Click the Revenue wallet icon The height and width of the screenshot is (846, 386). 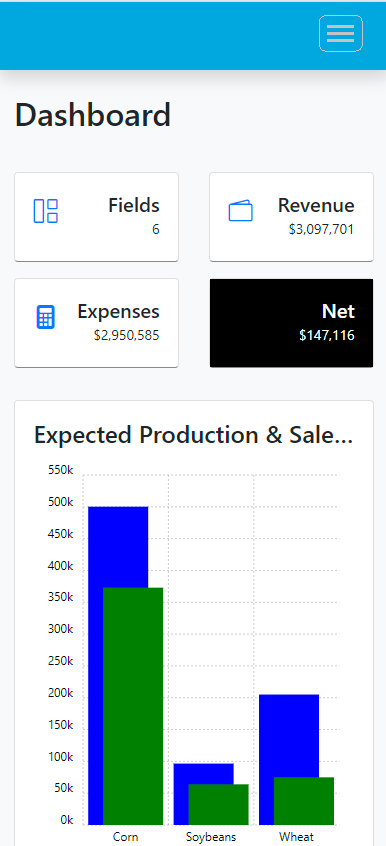pos(241,211)
